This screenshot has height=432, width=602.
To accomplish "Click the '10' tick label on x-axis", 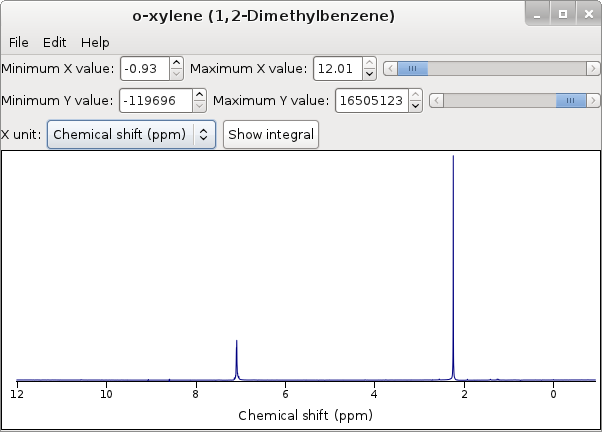I will pos(106,394).
